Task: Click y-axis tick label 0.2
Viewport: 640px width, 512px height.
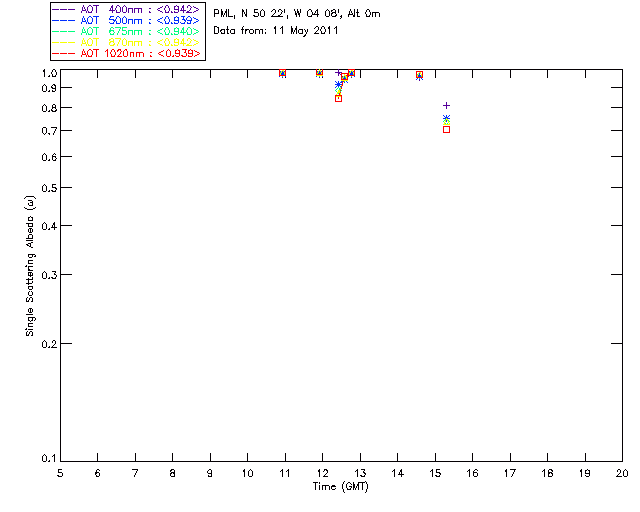Action: click(x=49, y=344)
